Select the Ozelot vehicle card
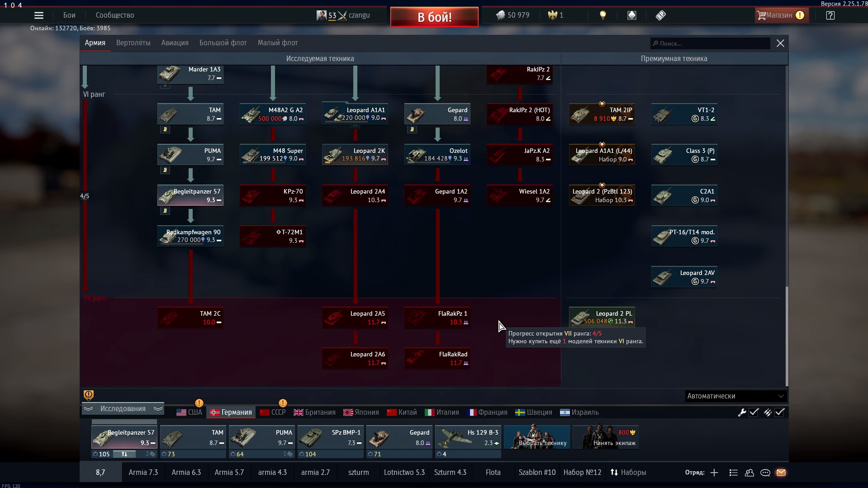This screenshot has height=488, width=868. point(437,155)
